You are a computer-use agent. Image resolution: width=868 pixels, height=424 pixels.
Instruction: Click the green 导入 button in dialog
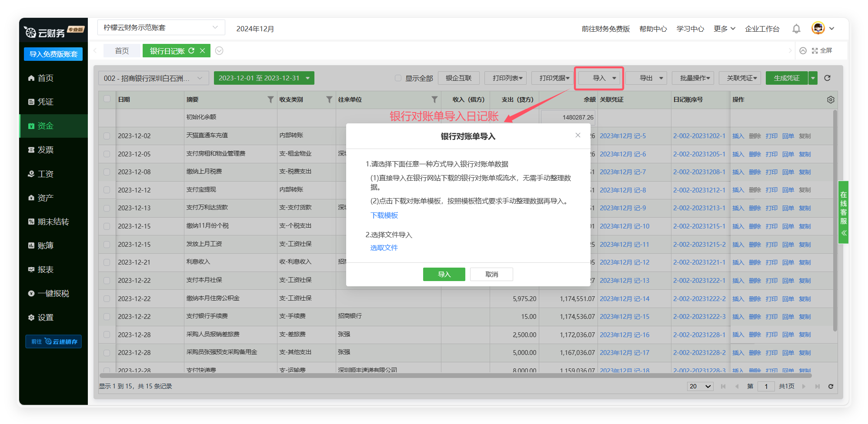pyautogui.click(x=444, y=274)
